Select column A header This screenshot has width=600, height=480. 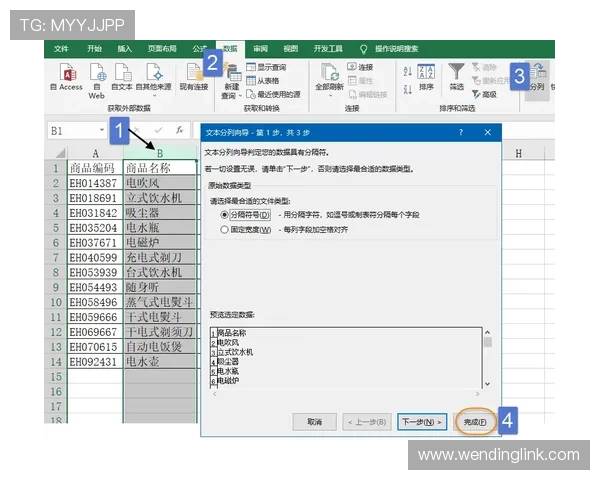[96, 153]
